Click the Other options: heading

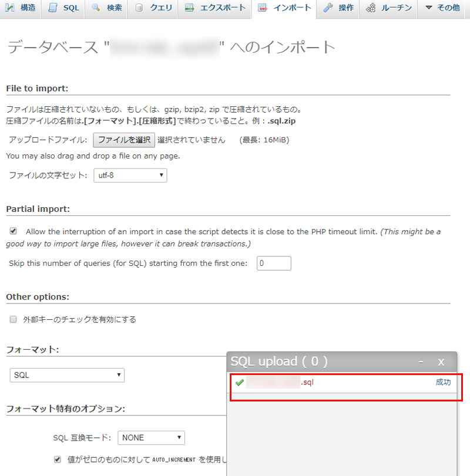click(x=38, y=297)
